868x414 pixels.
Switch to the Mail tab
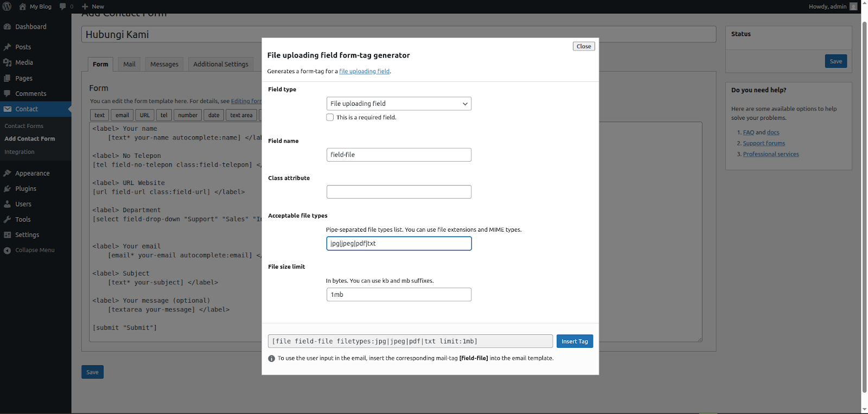point(129,64)
